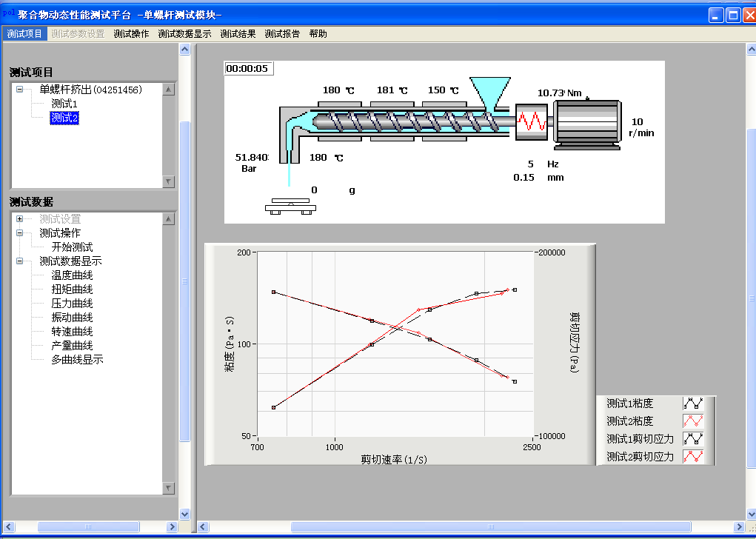Click the red vibration waveform coupling icon
The image size is (756, 539).
click(531, 121)
